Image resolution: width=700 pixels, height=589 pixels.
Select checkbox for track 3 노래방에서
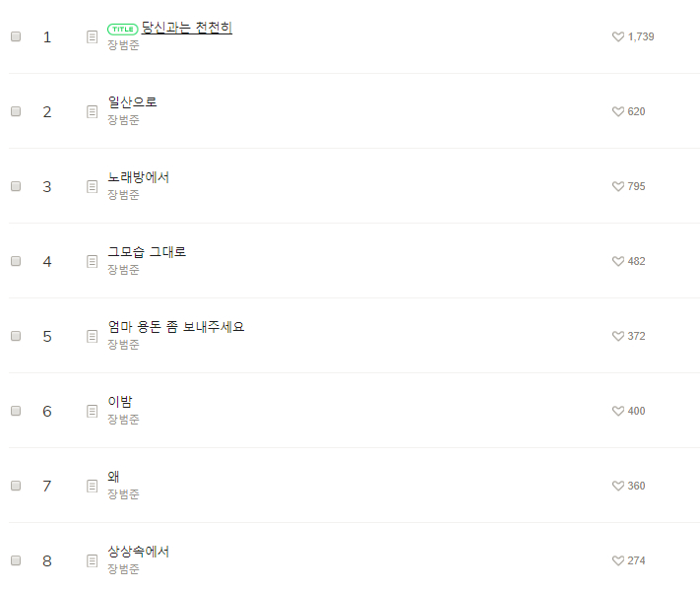16,186
